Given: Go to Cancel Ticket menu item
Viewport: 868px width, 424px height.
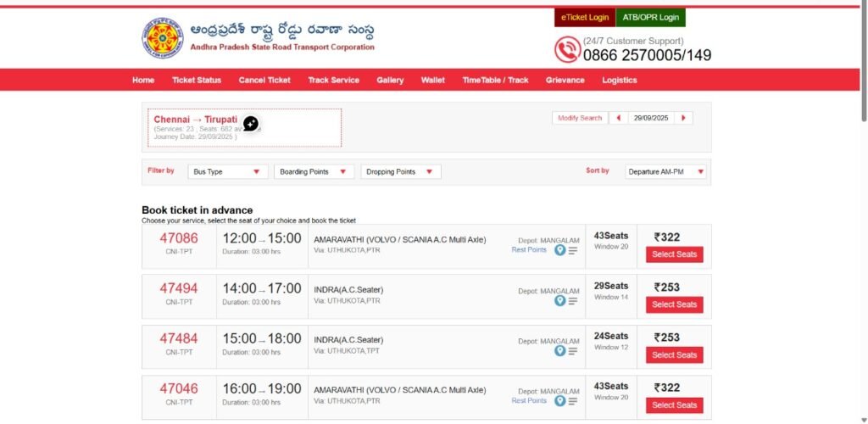Looking at the screenshot, I should pyautogui.click(x=264, y=80).
